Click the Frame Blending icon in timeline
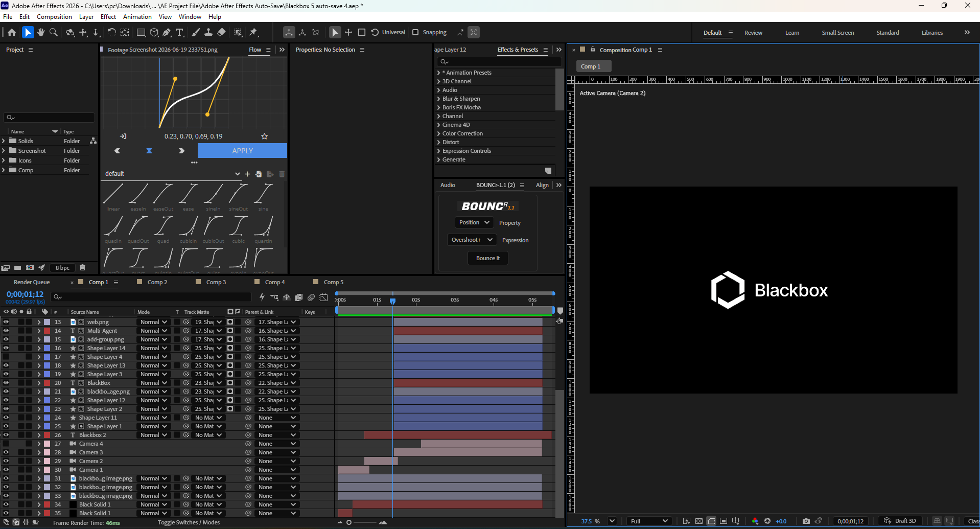Screen dimensions: 980x529 pyautogui.click(x=299, y=297)
